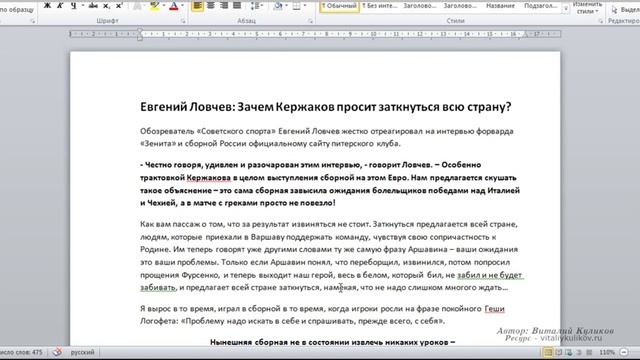
Task: Apply red font color
Action: point(173,5)
